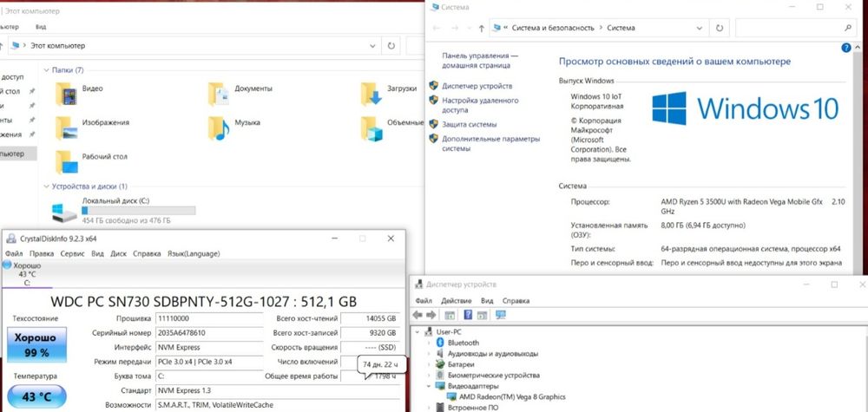Open Настройка удаленного доступа link
This screenshot has width=868, height=412.
(x=480, y=105)
